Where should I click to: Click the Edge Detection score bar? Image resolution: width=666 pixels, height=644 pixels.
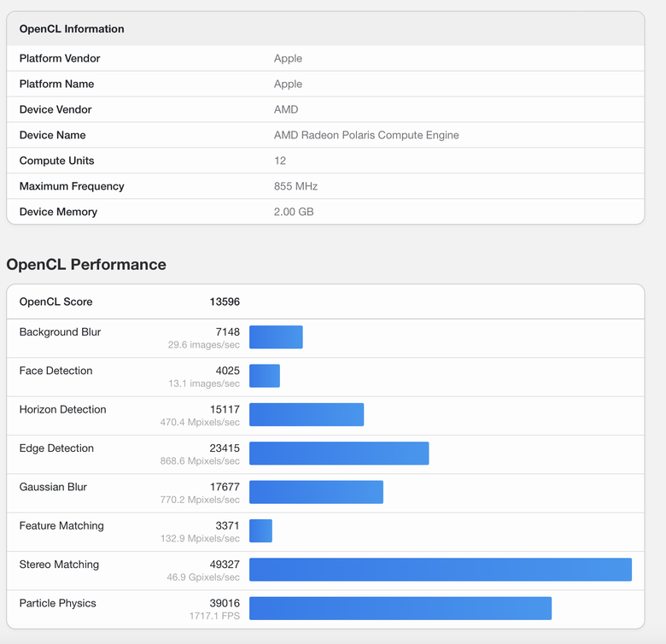tap(339, 454)
